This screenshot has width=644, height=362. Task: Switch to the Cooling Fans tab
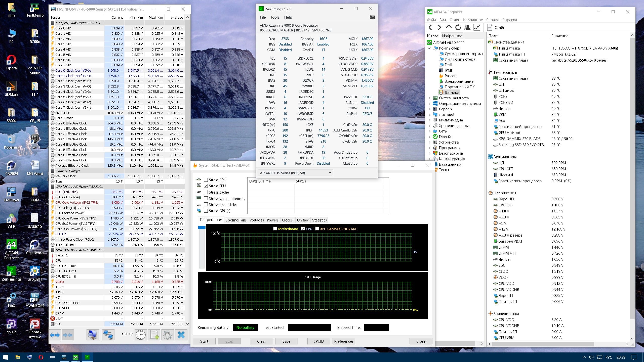point(236,220)
